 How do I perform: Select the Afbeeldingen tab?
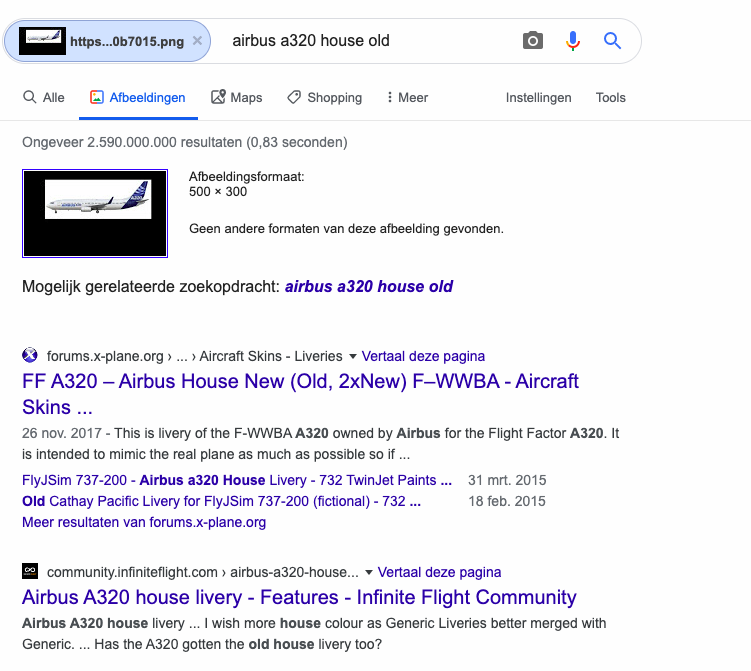tap(138, 98)
